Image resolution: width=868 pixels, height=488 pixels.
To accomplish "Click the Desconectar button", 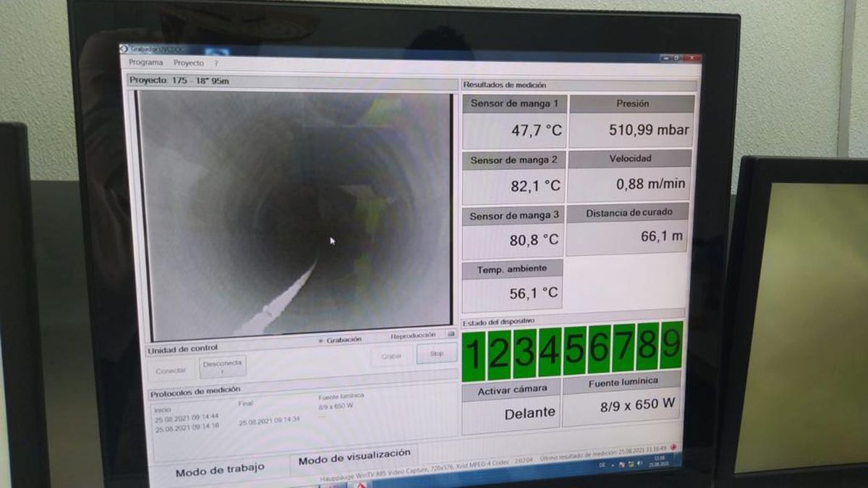I will [223, 367].
